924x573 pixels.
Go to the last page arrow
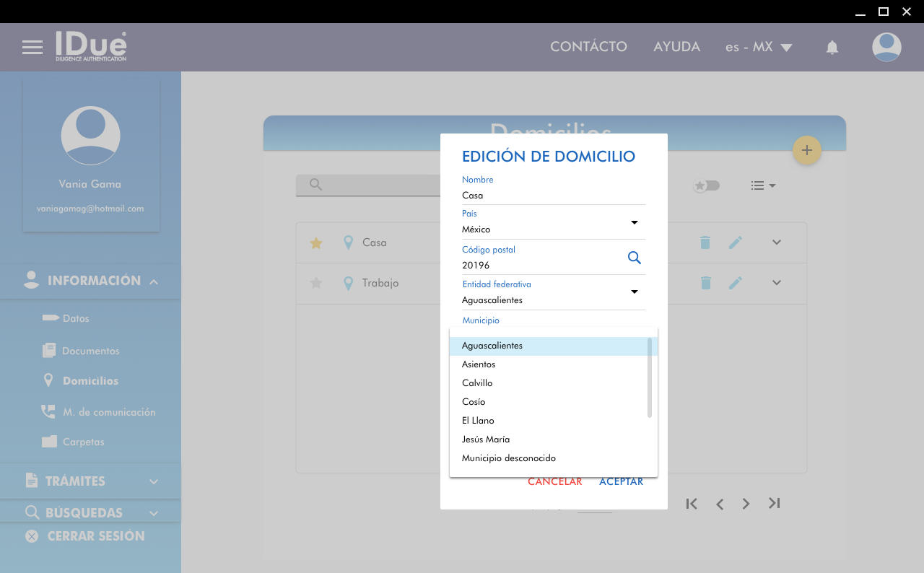(774, 504)
